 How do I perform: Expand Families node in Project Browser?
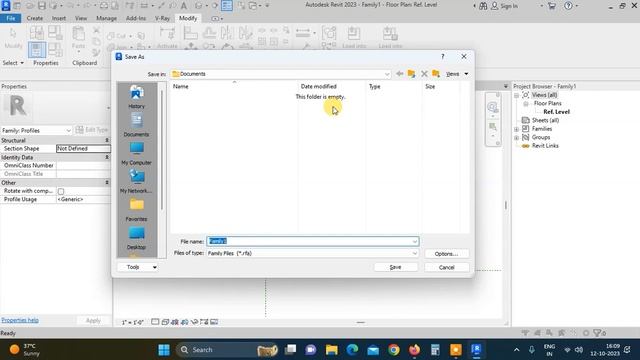pyautogui.click(x=516, y=129)
